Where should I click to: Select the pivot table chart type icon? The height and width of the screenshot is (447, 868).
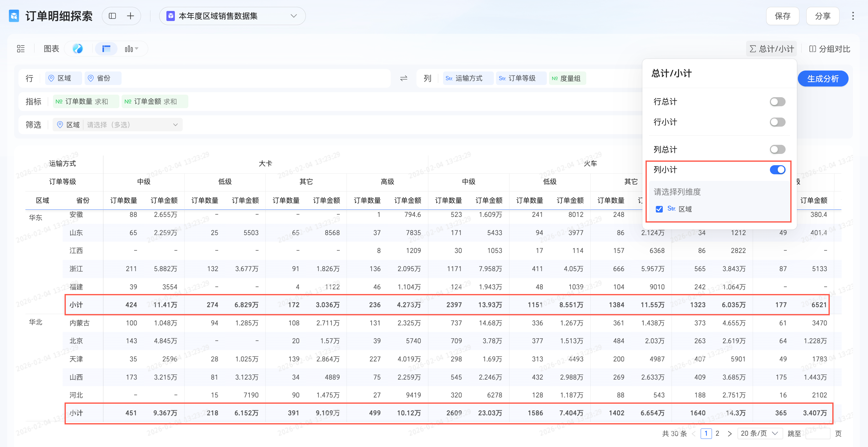pos(106,49)
